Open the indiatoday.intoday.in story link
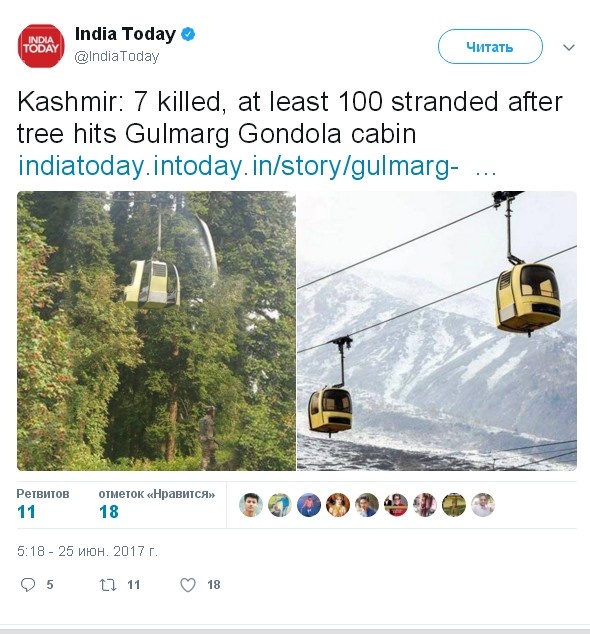 [x=257, y=166]
